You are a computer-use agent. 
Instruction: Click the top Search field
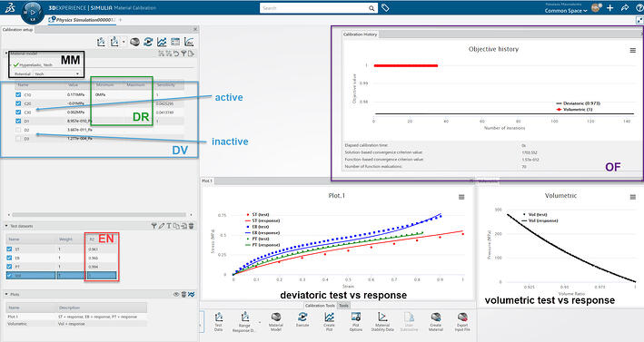[x=314, y=8]
